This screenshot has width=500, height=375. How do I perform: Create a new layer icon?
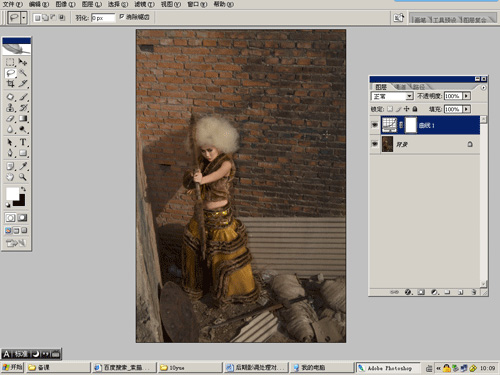click(x=461, y=292)
